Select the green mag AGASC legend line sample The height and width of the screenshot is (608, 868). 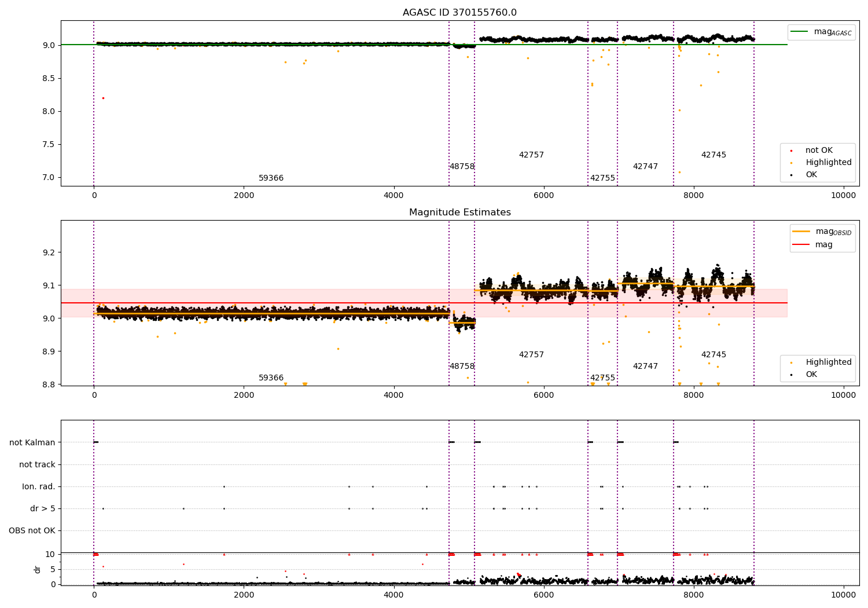point(800,32)
